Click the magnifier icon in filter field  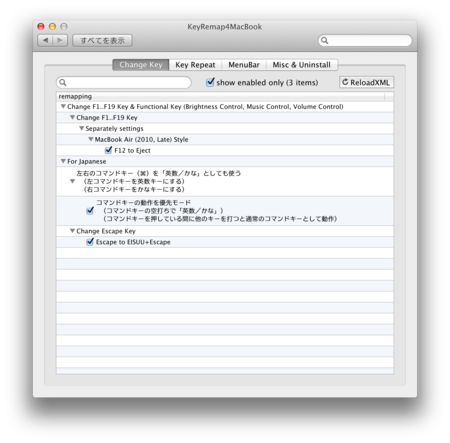coord(63,82)
